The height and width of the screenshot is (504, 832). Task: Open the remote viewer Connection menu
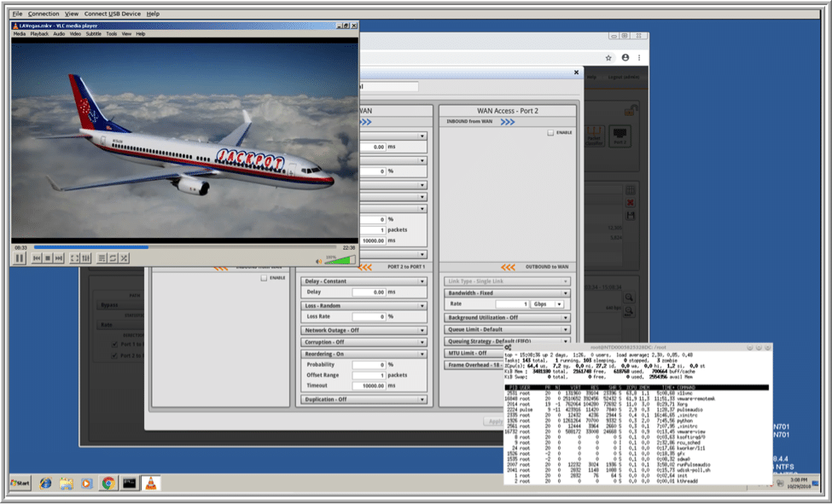click(x=44, y=14)
